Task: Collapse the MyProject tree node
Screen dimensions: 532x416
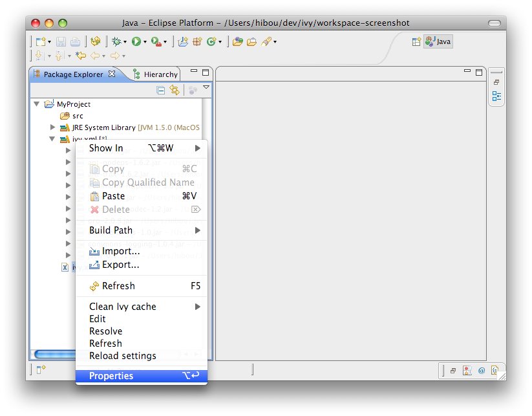Action: point(36,104)
